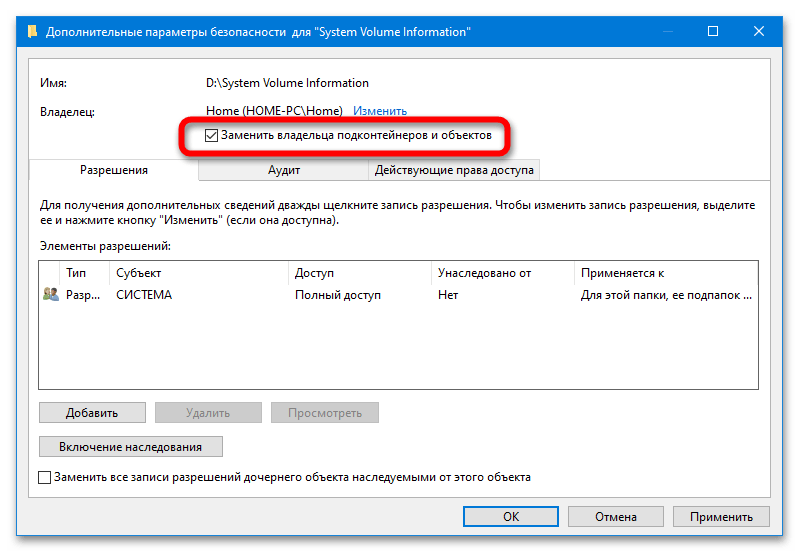Open Действующие права доступа tab
Viewport: 799px width, 552px height.
454,170
